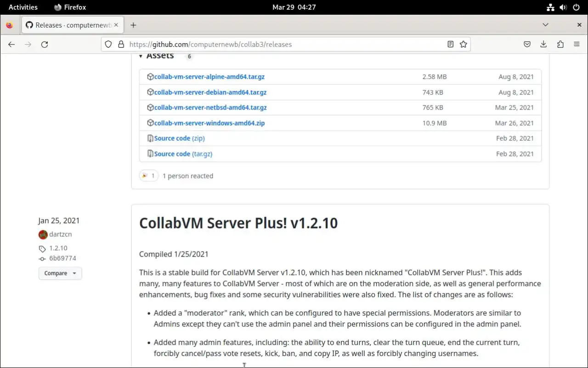Viewport: 588px width, 368px height.
Task: Open Pocket save icon
Action: [x=527, y=44]
